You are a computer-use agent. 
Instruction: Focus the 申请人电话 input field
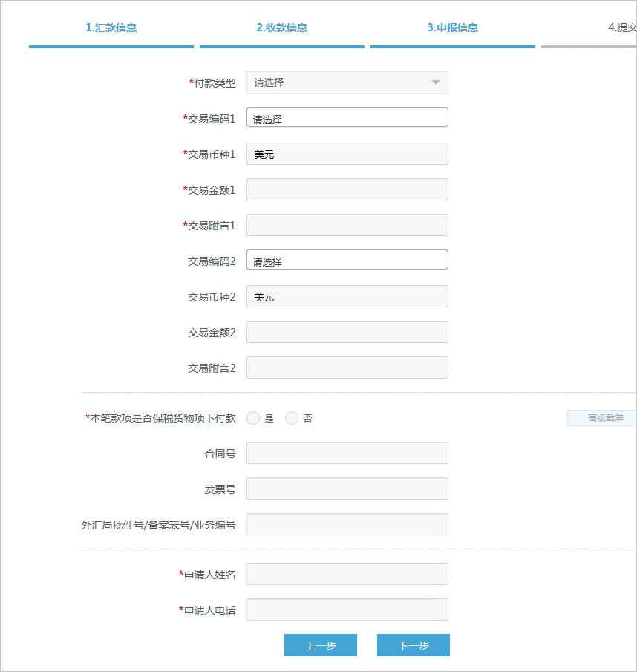pyautogui.click(x=347, y=610)
